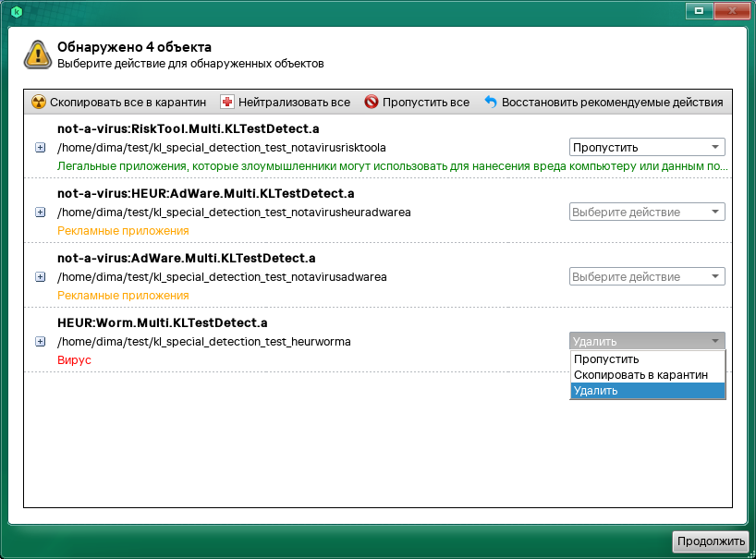Open action dropdown for RiskTool object
The image size is (756, 559).
(x=646, y=147)
